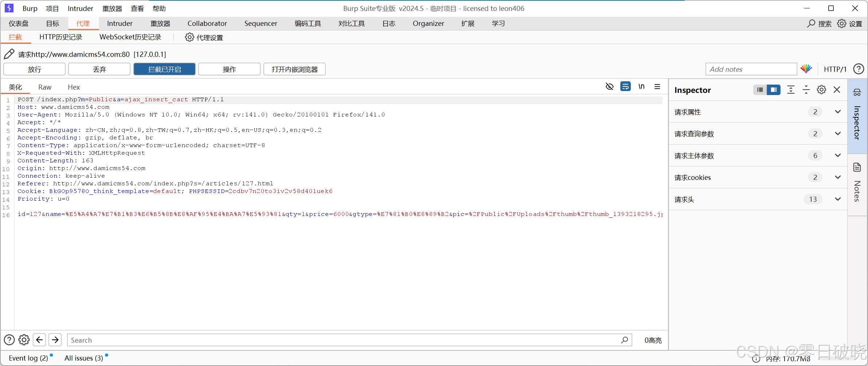Click the Cookie header line
Viewport: 868px width, 366px height.
(175, 191)
